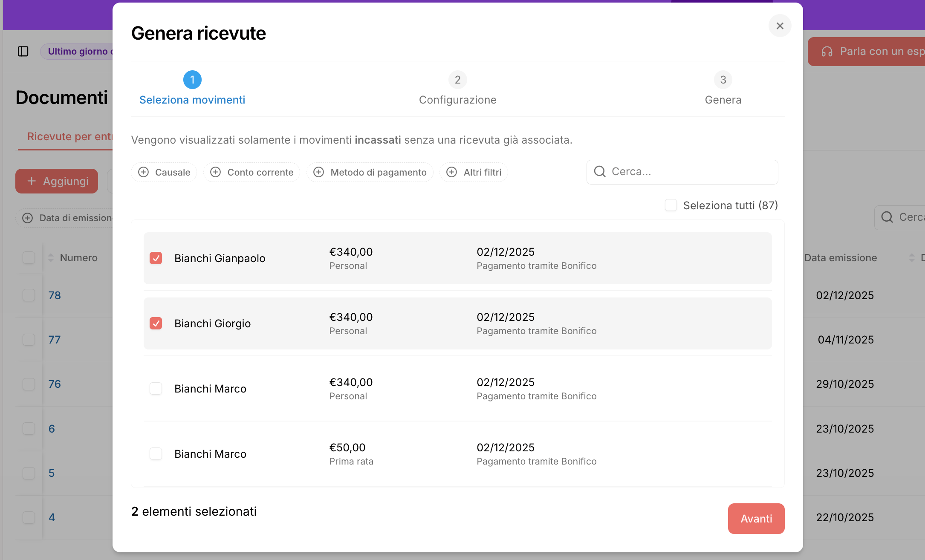Uncheck the Bianchi Giorgio movement

(x=156, y=323)
